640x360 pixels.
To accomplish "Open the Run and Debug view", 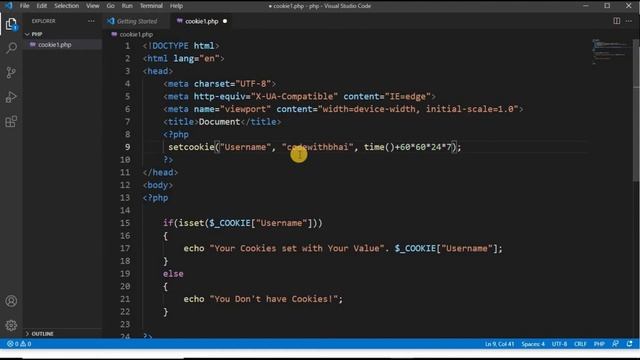I will coord(11,97).
